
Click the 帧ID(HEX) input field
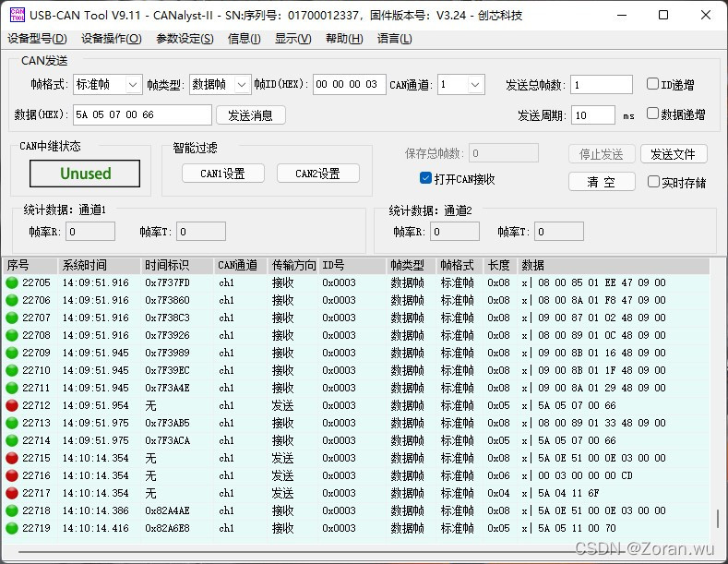point(349,85)
